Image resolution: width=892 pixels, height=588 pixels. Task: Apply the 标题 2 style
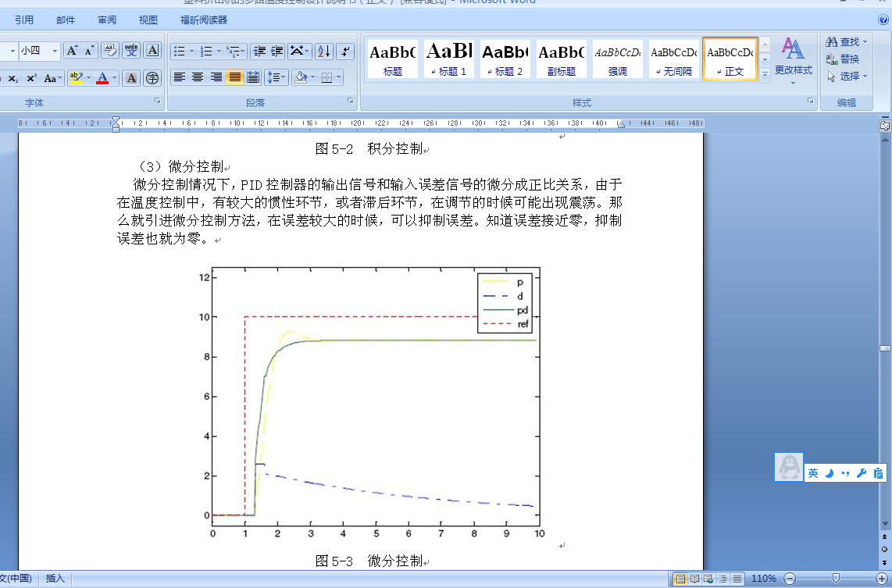coord(505,59)
